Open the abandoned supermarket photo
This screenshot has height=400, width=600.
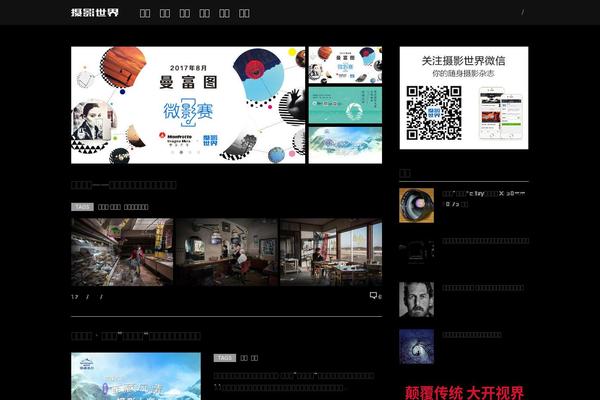121,252
